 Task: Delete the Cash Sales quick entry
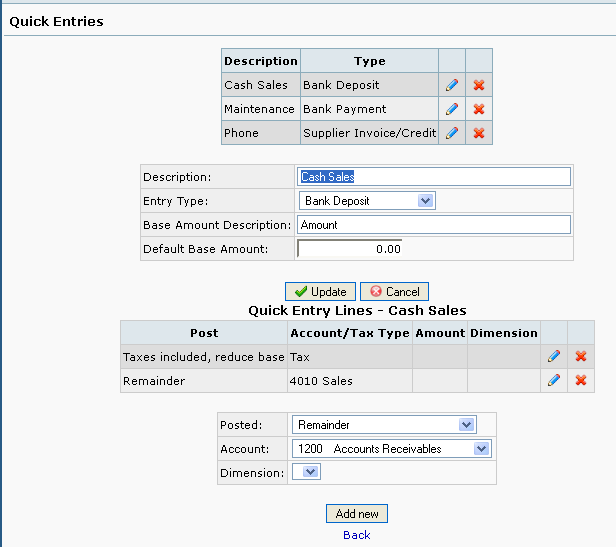point(478,85)
